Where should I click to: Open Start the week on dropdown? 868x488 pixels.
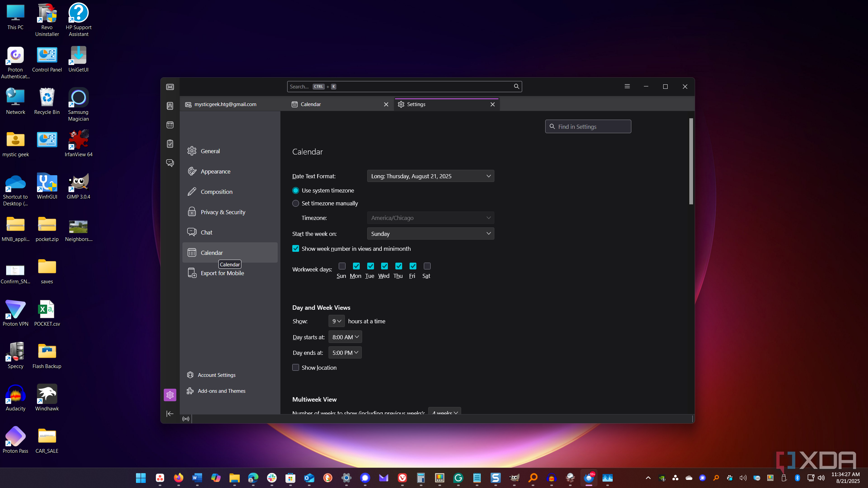[431, 234]
